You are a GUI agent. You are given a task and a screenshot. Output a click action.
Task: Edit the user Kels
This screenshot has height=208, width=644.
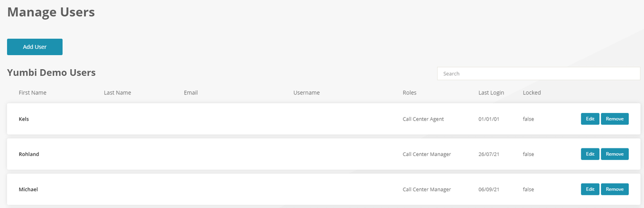590,119
